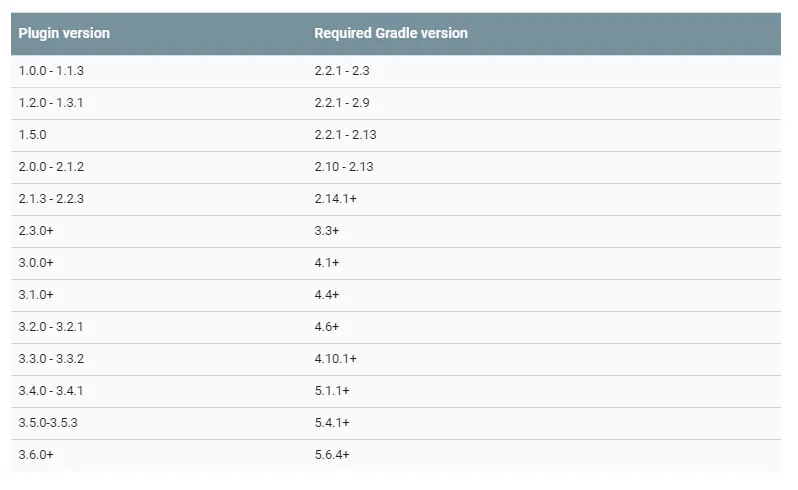This screenshot has height=490, width=798.
Task: Select the plugin version 2.0.0 - 2.1.2 cell
Action: tap(58, 167)
